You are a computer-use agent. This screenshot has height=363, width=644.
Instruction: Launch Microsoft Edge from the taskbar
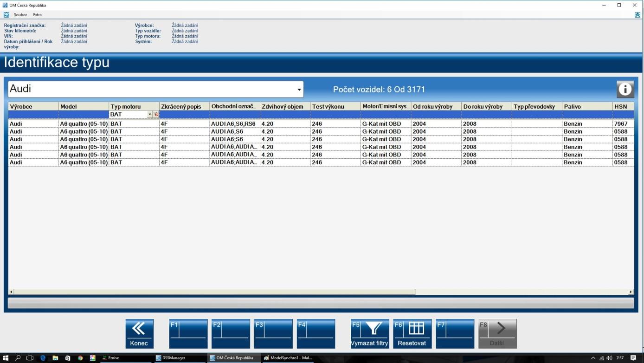coord(43,358)
